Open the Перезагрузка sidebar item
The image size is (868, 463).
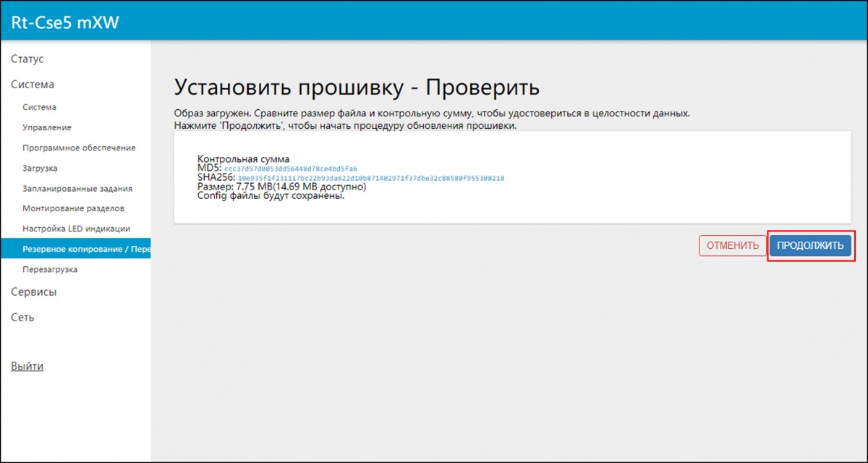click(50, 269)
